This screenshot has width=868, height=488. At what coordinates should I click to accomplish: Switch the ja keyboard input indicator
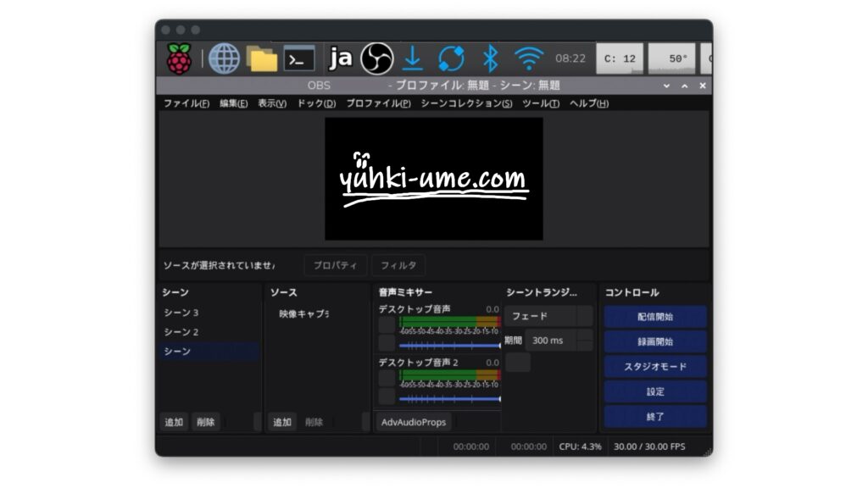pyautogui.click(x=341, y=58)
